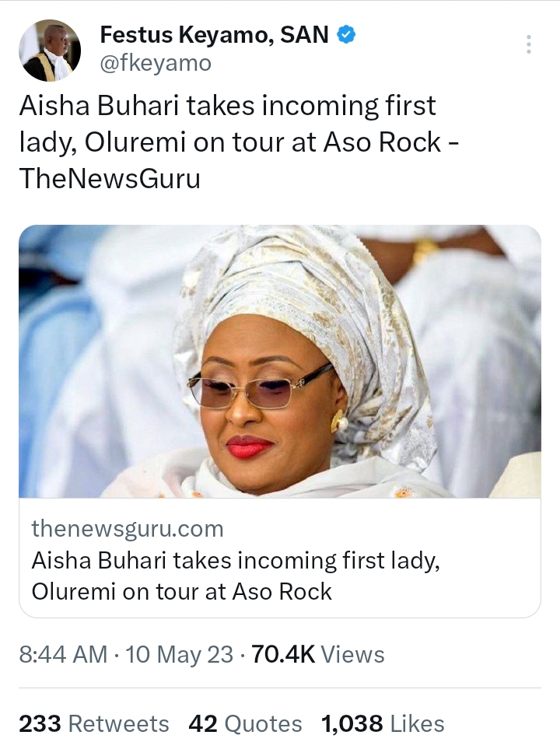560x756 pixels.
Task: Click the thenewsguru.com domain label
Action: [x=128, y=529]
